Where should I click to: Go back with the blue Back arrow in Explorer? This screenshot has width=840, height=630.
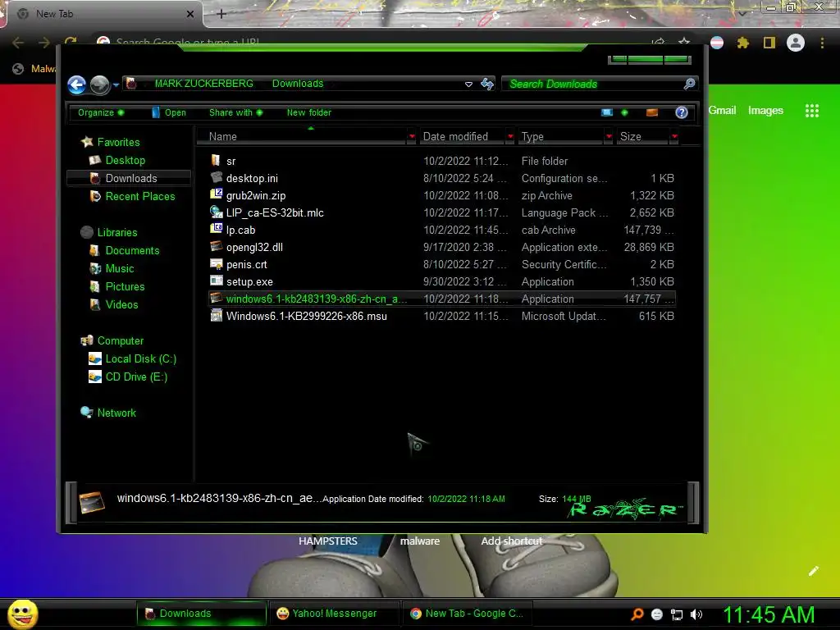(76, 84)
